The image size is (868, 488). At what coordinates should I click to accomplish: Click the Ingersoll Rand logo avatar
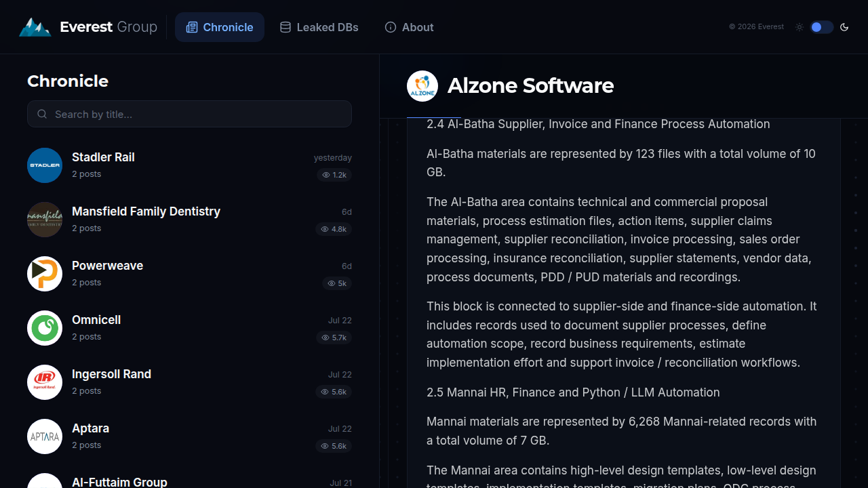click(x=45, y=382)
